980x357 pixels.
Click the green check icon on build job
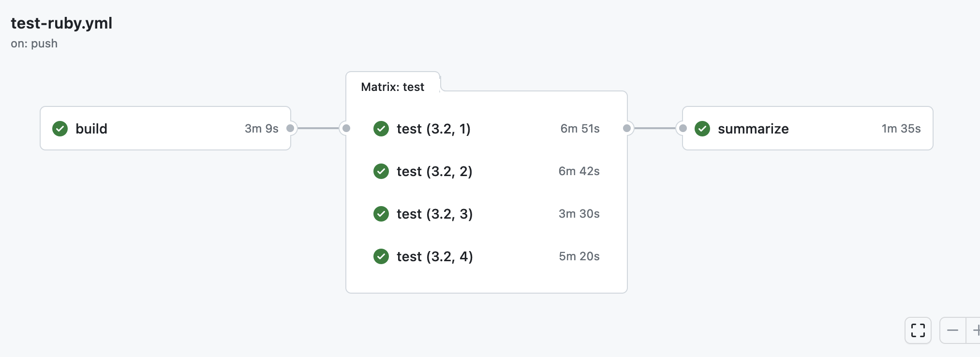pyautogui.click(x=59, y=129)
